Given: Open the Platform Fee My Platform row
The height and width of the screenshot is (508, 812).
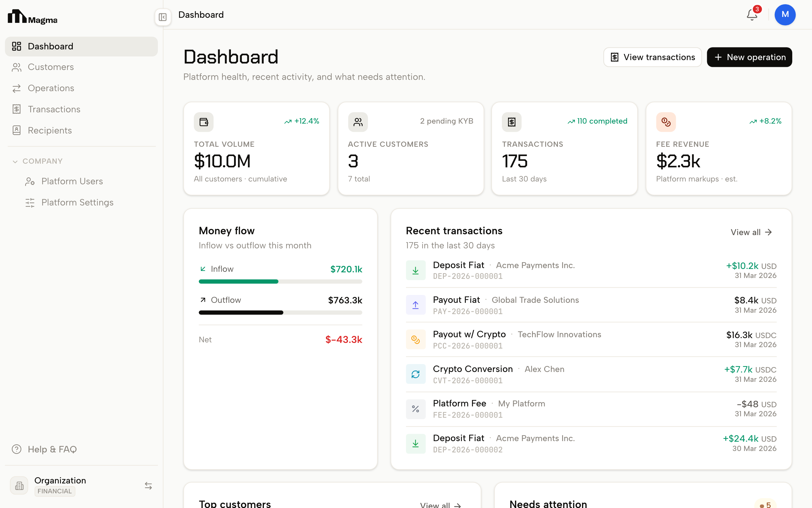Looking at the screenshot, I should (x=591, y=409).
